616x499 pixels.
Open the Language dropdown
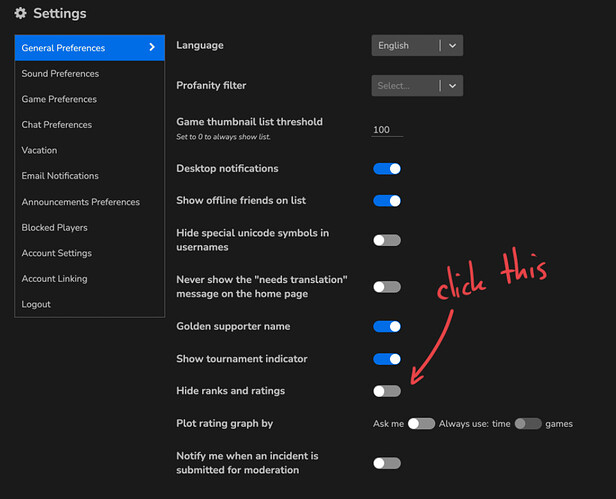point(416,45)
